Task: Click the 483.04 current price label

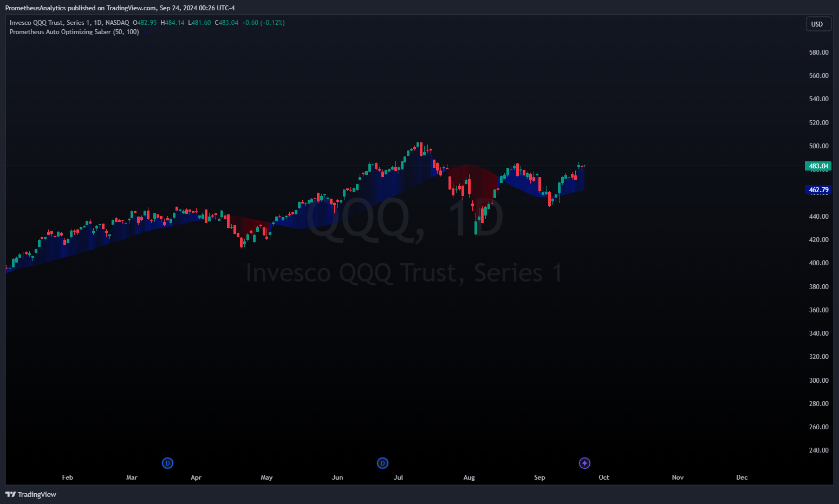Action: (818, 166)
